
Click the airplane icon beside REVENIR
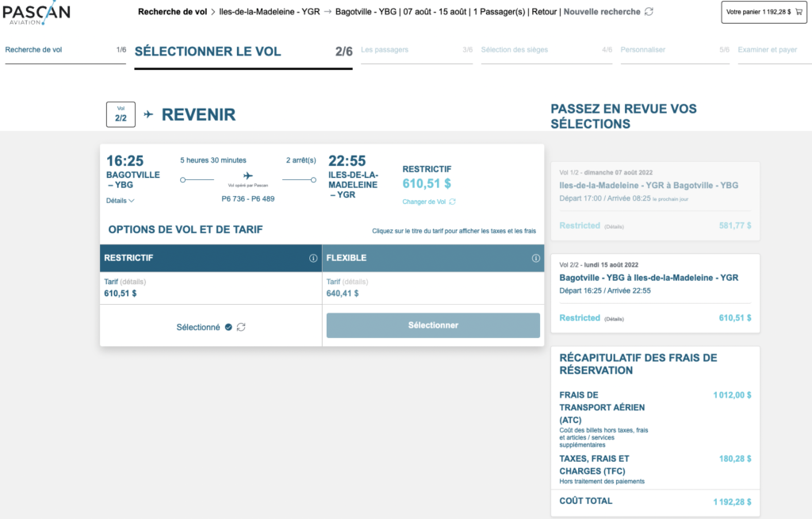tap(148, 114)
